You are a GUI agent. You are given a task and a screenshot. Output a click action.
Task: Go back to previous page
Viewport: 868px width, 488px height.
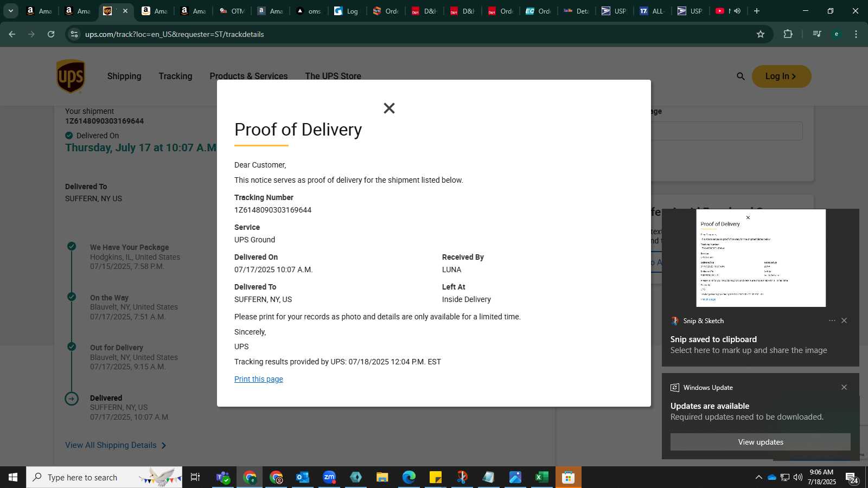point(12,34)
